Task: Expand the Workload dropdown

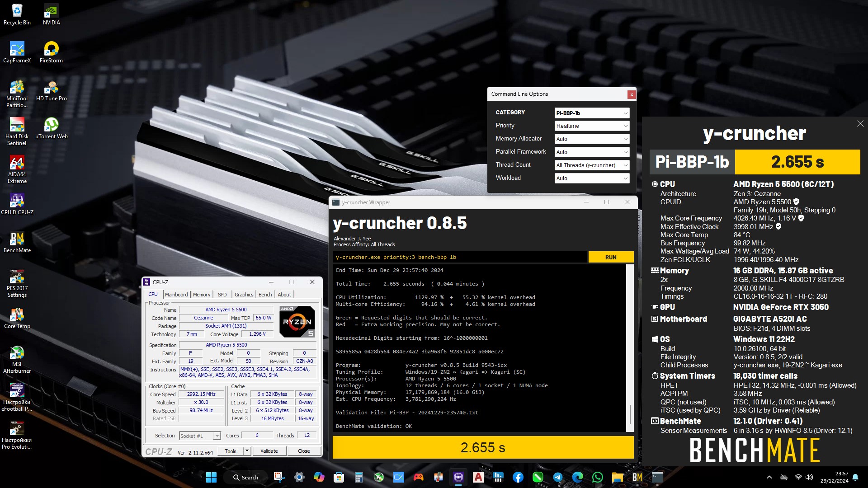Action: click(x=592, y=178)
